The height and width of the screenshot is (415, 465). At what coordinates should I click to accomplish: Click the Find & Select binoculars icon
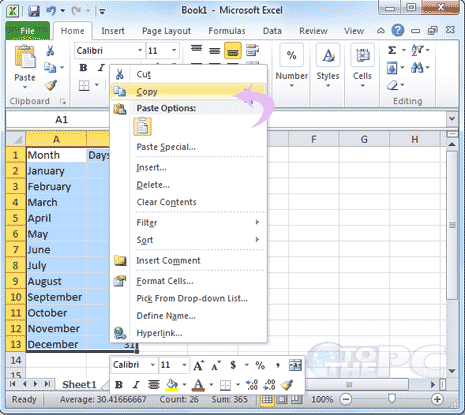point(417,68)
